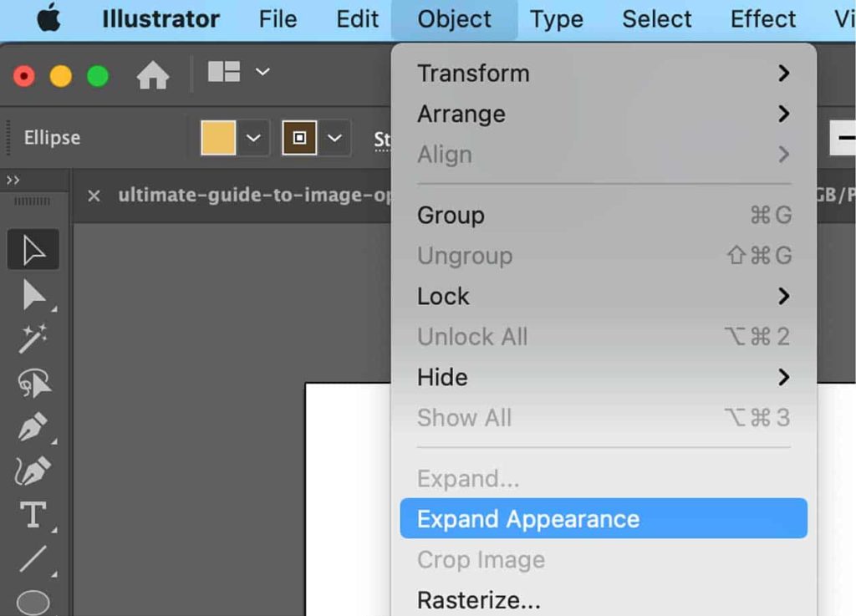
Task: Open the Lock submenu
Action: (604, 296)
